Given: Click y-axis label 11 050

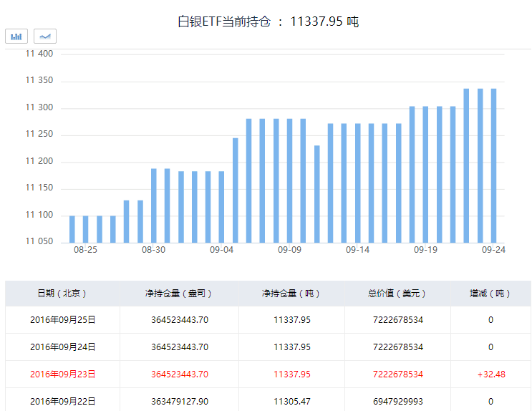Looking at the screenshot, I should (x=39, y=241).
